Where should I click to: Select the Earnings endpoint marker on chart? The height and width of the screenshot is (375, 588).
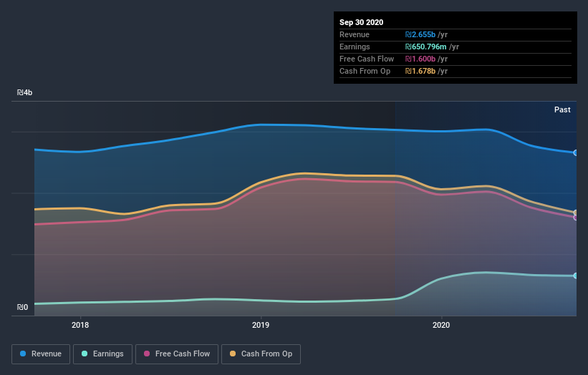coord(576,276)
